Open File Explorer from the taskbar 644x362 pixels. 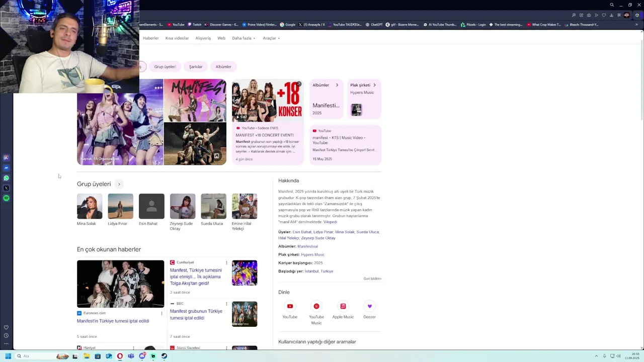click(x=87, y=356)
